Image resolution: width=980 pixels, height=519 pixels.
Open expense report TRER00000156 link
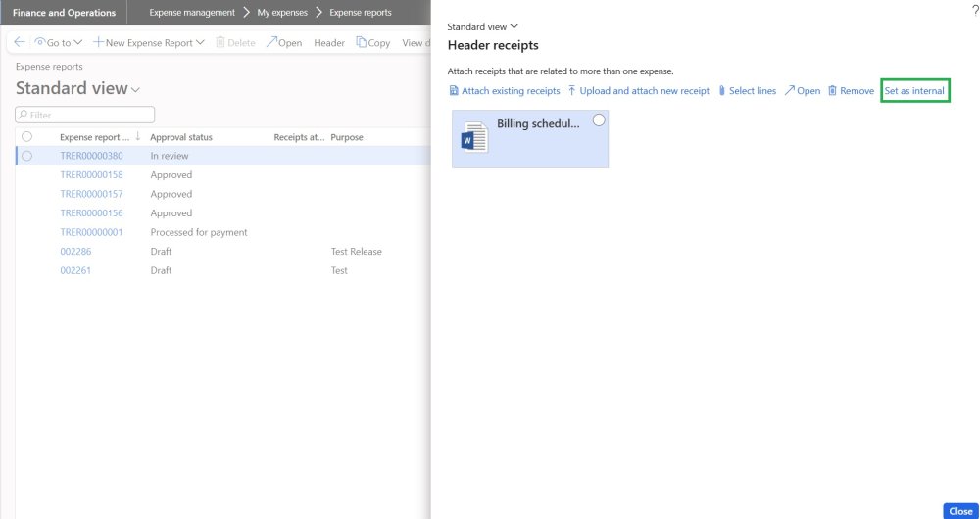pos(91,212)
